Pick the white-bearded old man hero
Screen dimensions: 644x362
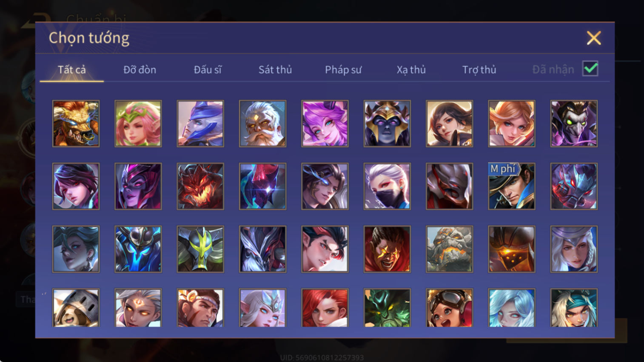[262, 124]
